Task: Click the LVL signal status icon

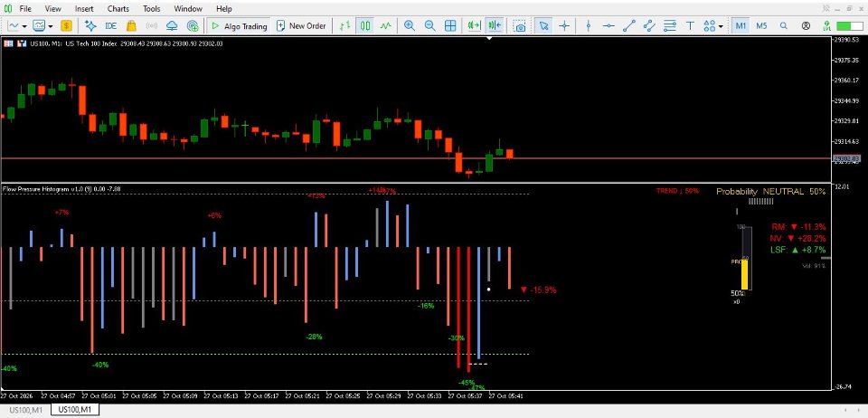Action: [x=826, y=25]
